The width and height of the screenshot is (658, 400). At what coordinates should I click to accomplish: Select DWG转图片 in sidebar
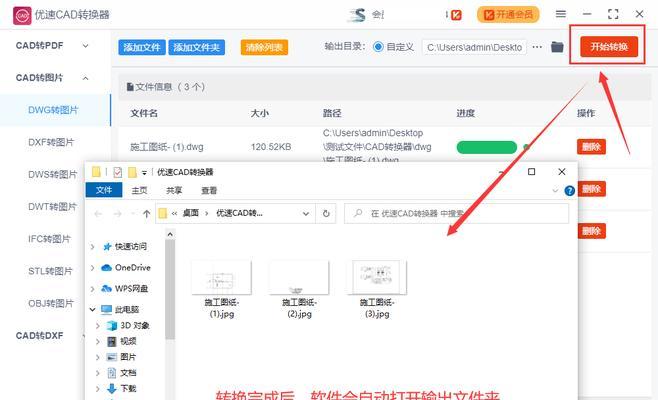pos(55,110)
